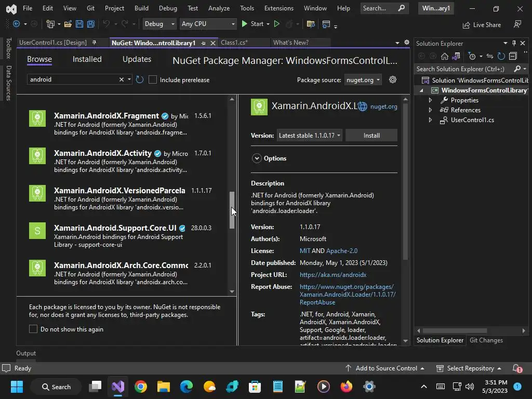Viewport: 532px width, 399px height.
Task: Click the Navigate Backward toolbar icon
Action: click(x=16, y=24)
